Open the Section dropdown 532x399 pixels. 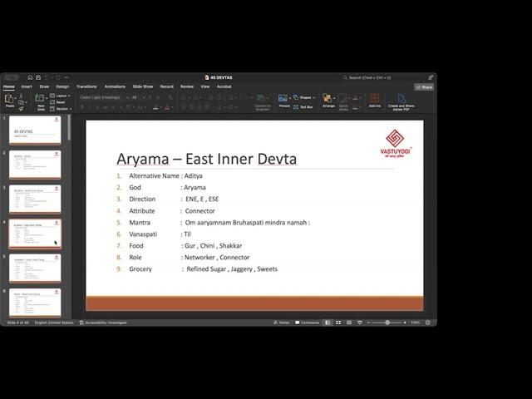(61, 109)
